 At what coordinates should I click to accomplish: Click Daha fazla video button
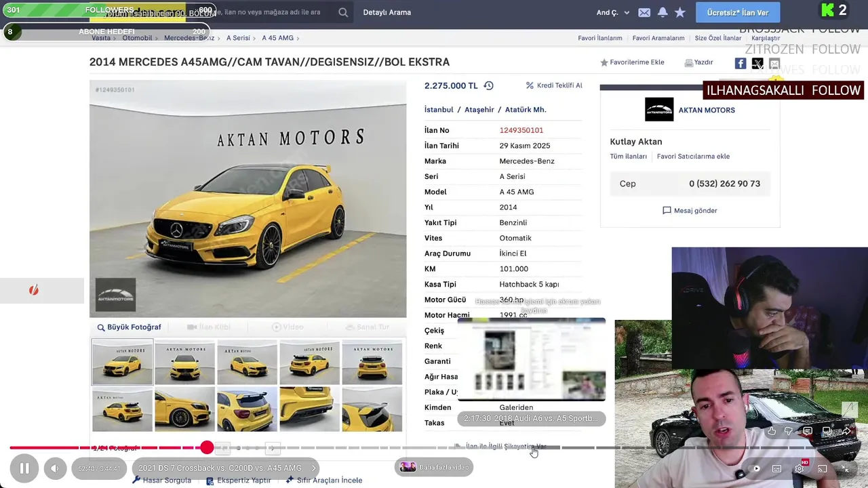[x=435, y=467]
